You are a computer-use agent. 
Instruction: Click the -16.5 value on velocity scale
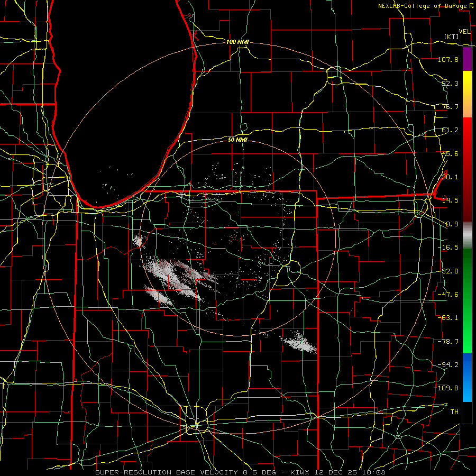(x=448, y=248)
